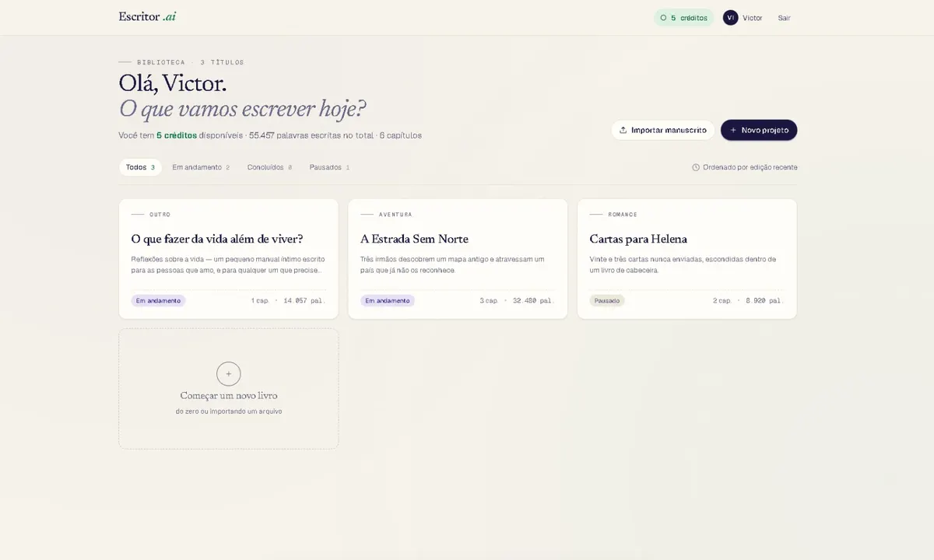Click 3 cap. on A Estrada Sem Norte
The width and height of the screenshot is (934, 560).
click(489, 300)
